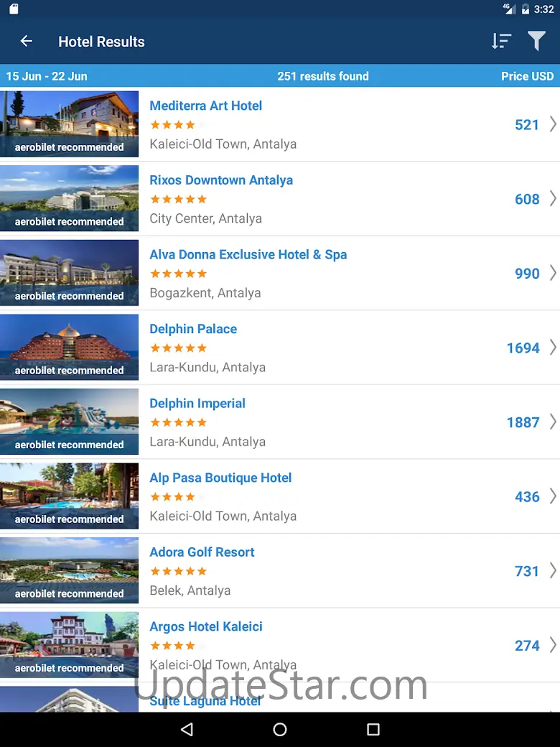
Task: Open the sort options icon
Action: 501,42
